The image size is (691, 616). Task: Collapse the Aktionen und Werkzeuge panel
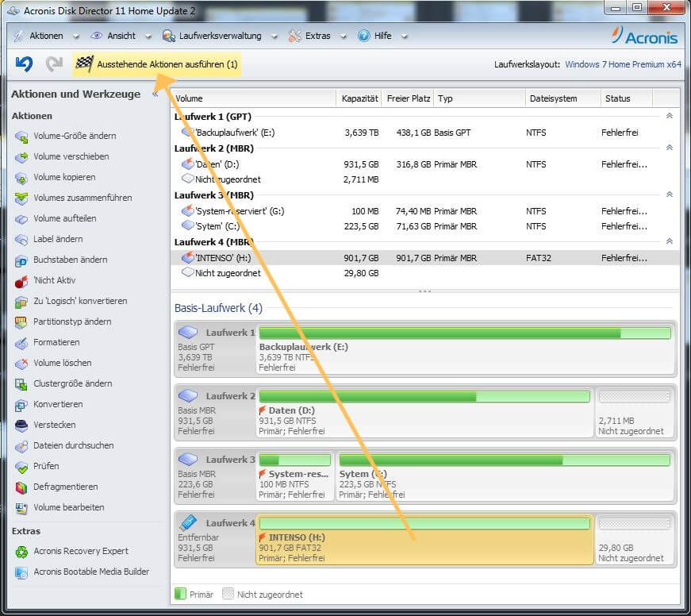click(x=155, y=94)
